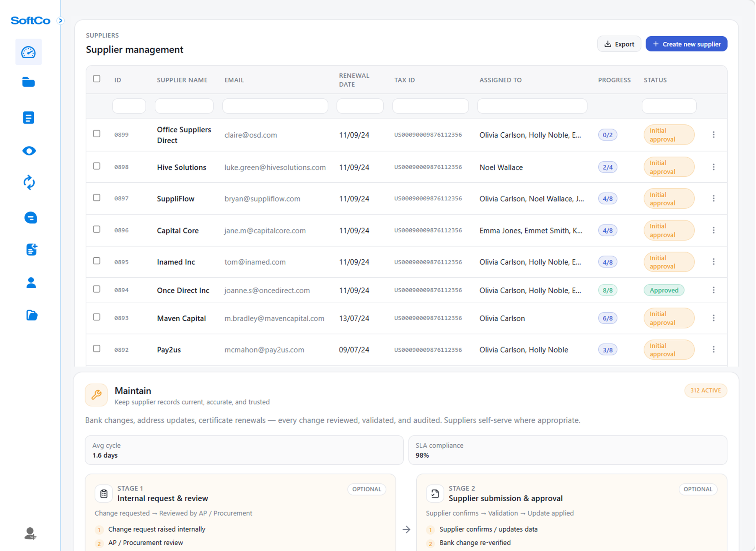Open the three-dot menu for Office Suppliers Direct
The height and width of the screenshot is (551, 756).
714,135
